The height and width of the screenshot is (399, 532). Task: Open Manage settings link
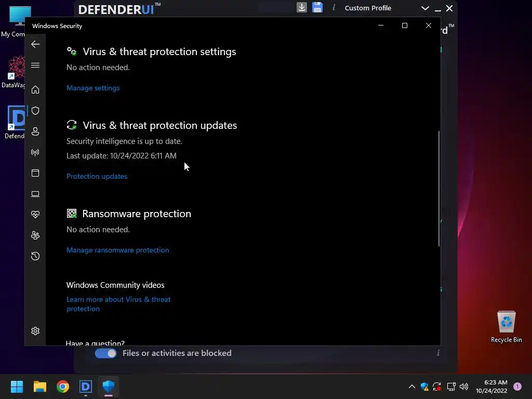[x=93, y=88]
